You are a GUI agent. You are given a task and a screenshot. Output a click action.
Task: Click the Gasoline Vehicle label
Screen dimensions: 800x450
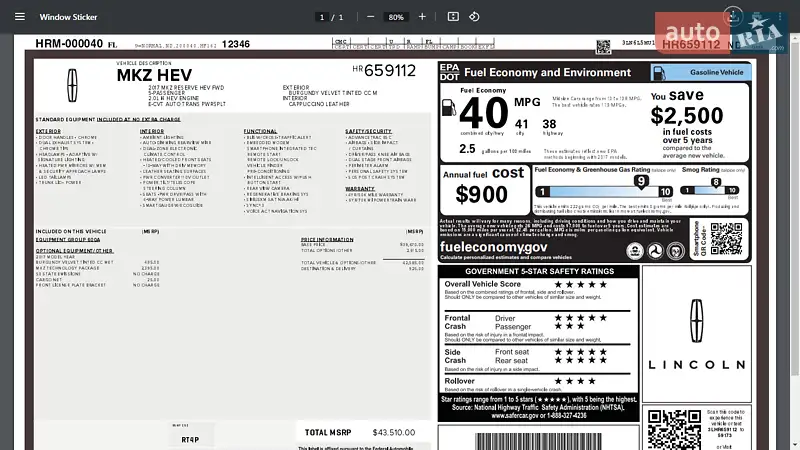(716, 72)
